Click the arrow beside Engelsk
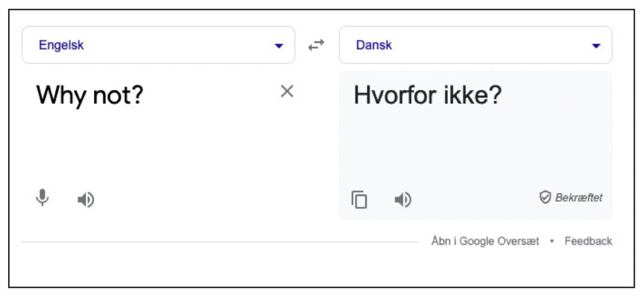Image resolution: width=644 pixels, height=298 pixels. point(279,46)
